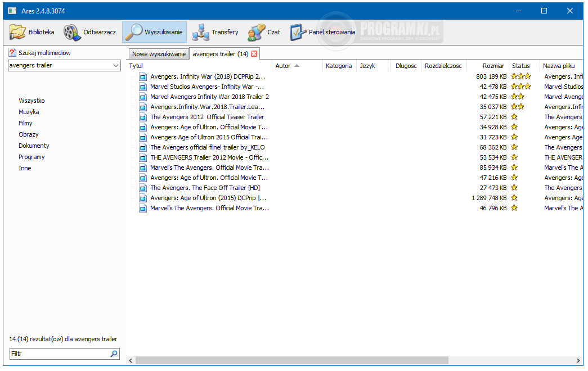Click the Autor column sort arrow
This screenshot has width=588, height=371.
[297, 66]
